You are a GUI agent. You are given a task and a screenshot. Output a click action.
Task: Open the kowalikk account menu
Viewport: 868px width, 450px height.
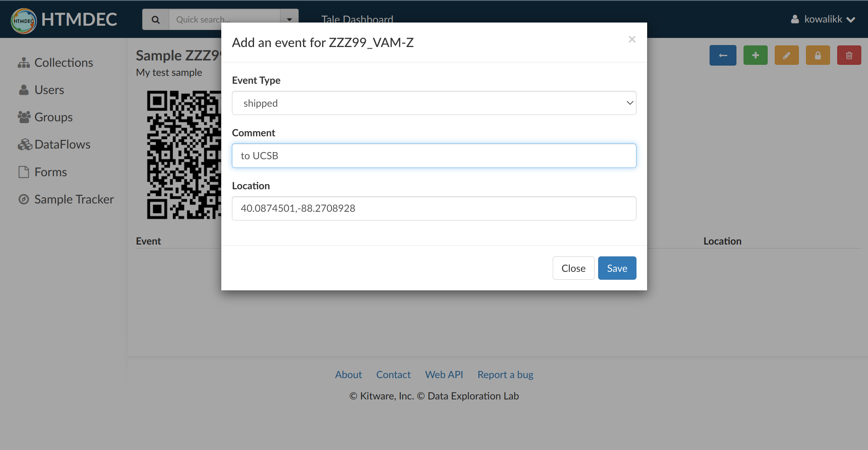[x=823, y=19]
